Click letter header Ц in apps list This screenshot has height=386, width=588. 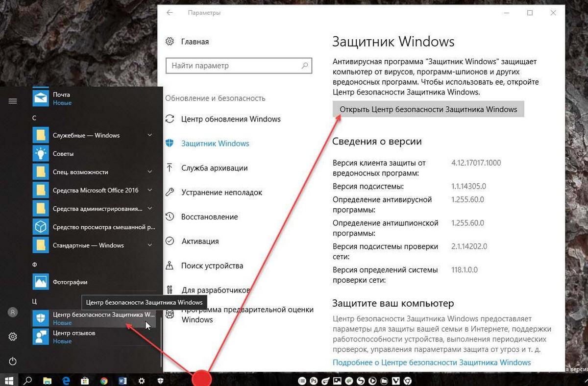click(34, 301)
